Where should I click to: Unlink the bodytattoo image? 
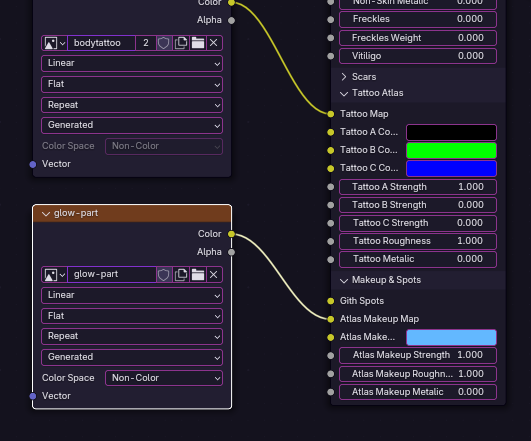(214, 43)
